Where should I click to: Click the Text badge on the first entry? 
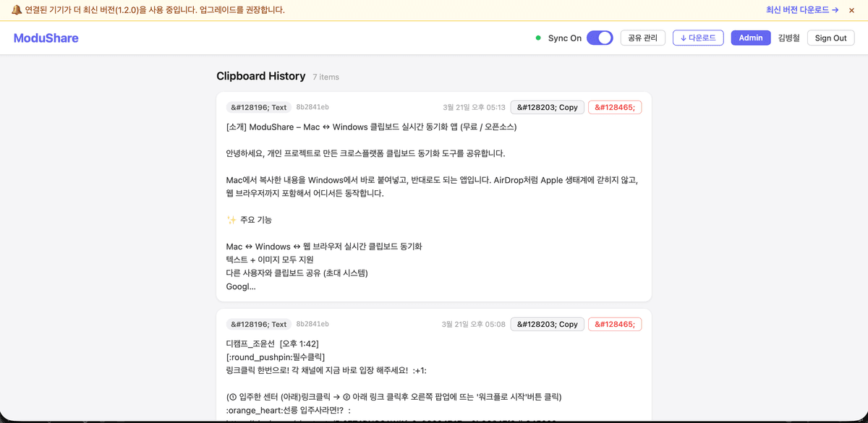coord(258,108)
